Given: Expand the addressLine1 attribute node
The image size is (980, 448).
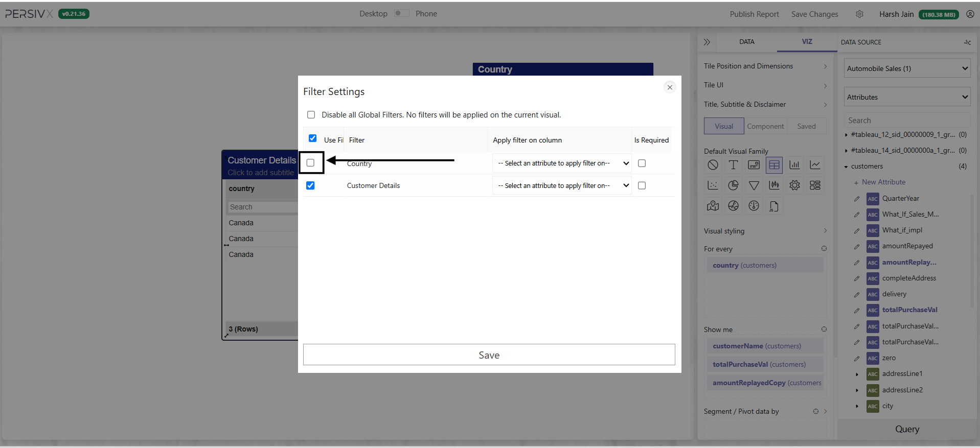Looking at the screenshot, I should [x=857, y=374].
